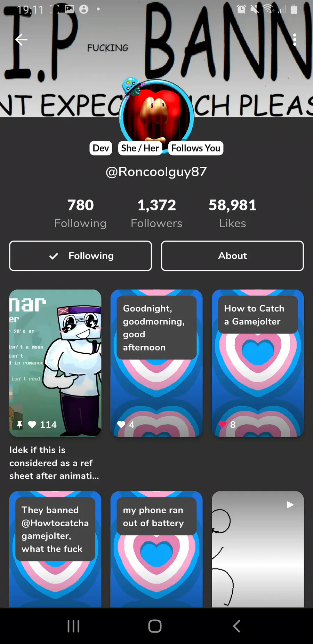This screenshot has width=313, height=644.
Task: Play the stick figure video post
Action: pyautogui.click(x=258, y=549)
